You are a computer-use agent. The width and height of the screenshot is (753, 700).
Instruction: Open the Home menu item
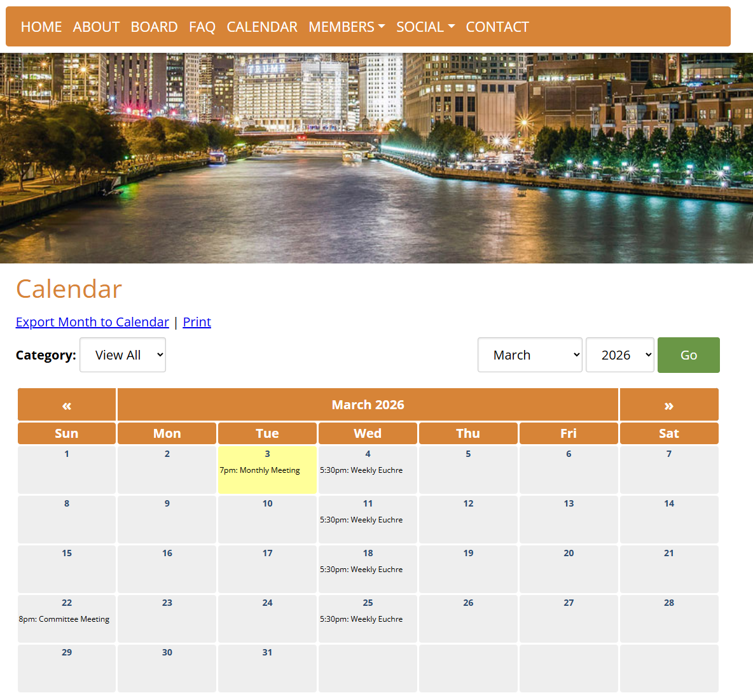pos(41,27)
